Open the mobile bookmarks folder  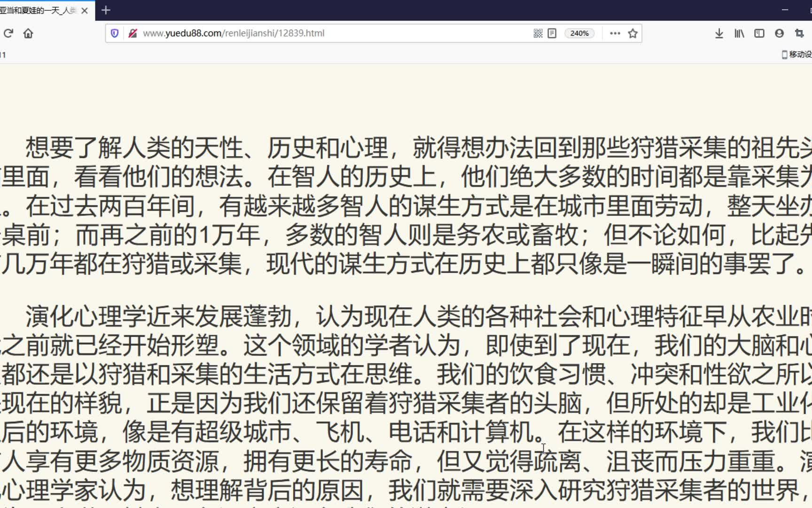coord(797,55)
